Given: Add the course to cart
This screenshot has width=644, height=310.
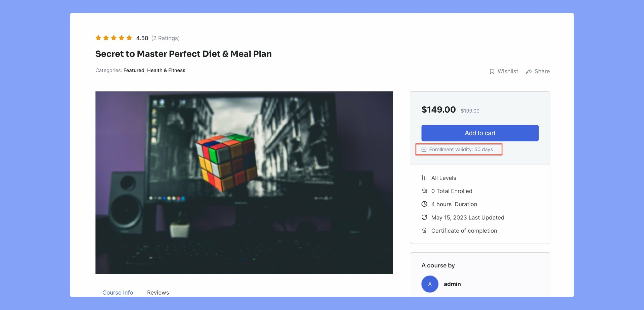Looking at the screenshot, I should tap(480, 133).
